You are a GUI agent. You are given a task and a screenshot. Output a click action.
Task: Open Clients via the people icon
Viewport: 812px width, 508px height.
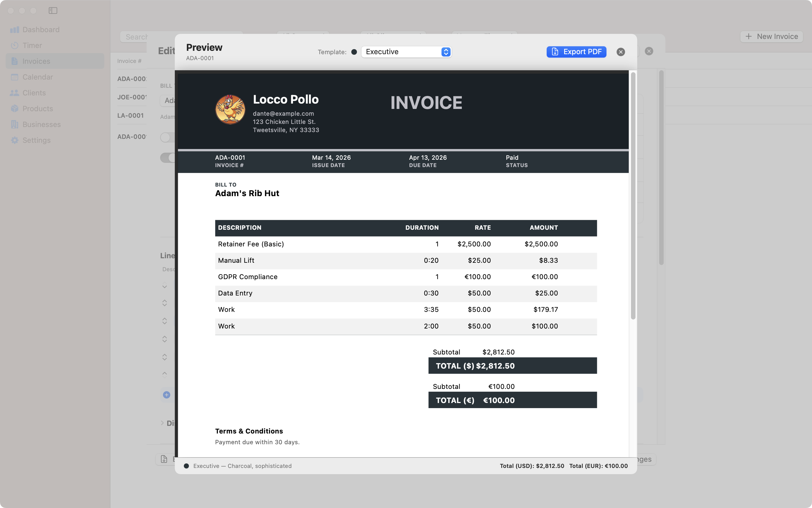click(x=14, y=93)
